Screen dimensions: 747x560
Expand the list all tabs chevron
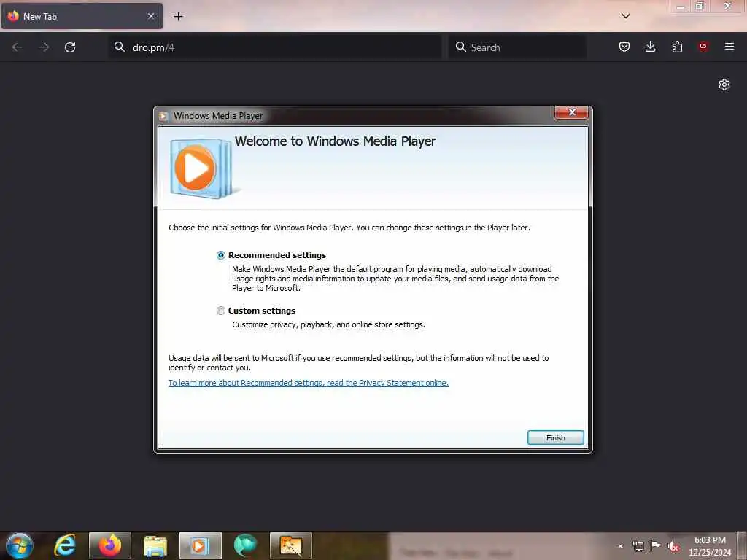click(x=625, y=16)
